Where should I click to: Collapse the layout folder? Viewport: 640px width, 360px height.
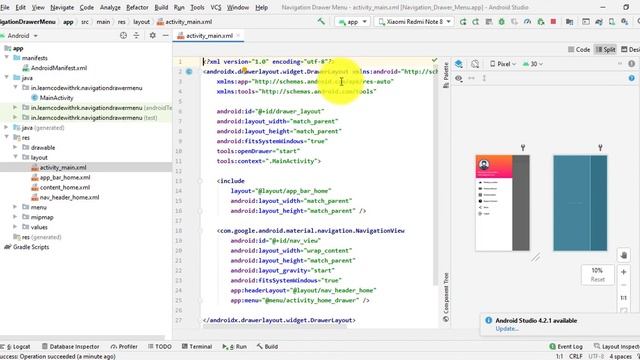click(16, 157)
